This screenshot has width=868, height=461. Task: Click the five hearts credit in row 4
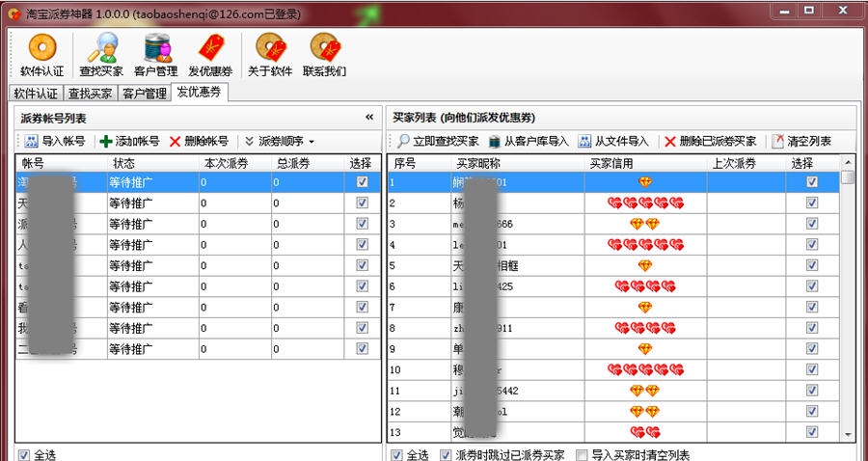coord(645,245)
